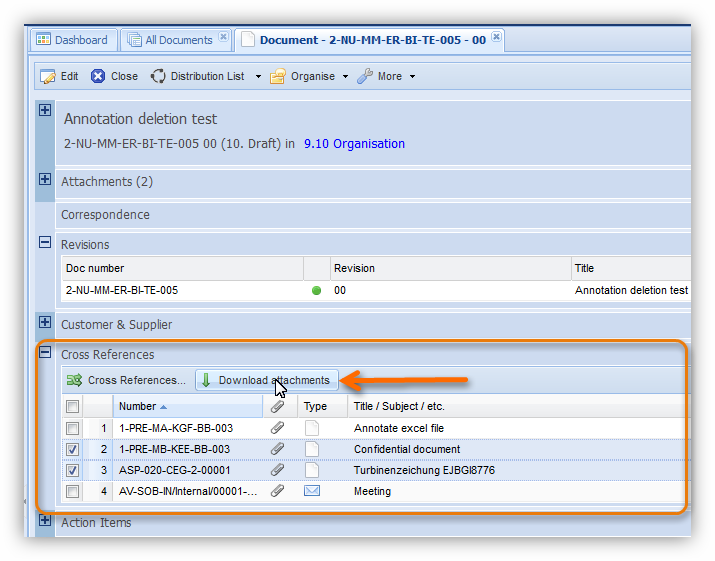The image size is (715, 561).
Task: Open the Organise dropdown arrow
Action: 345,77
